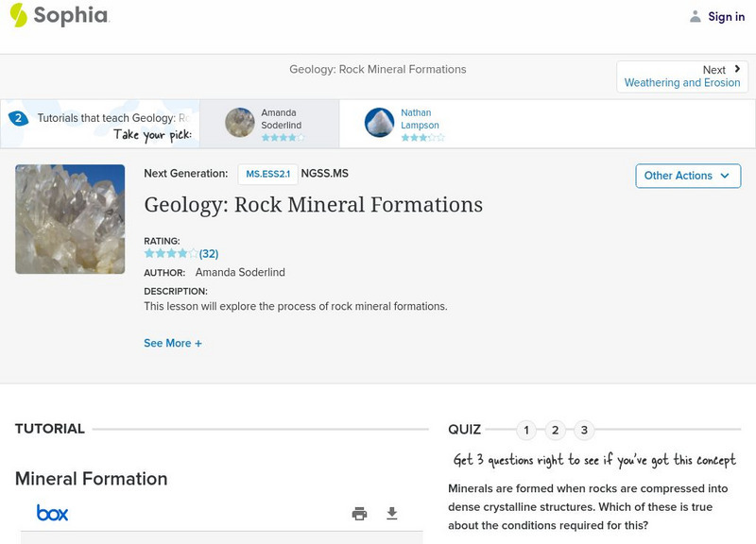Open the crystal lesson thumbnail image

(x=70, y=219)
